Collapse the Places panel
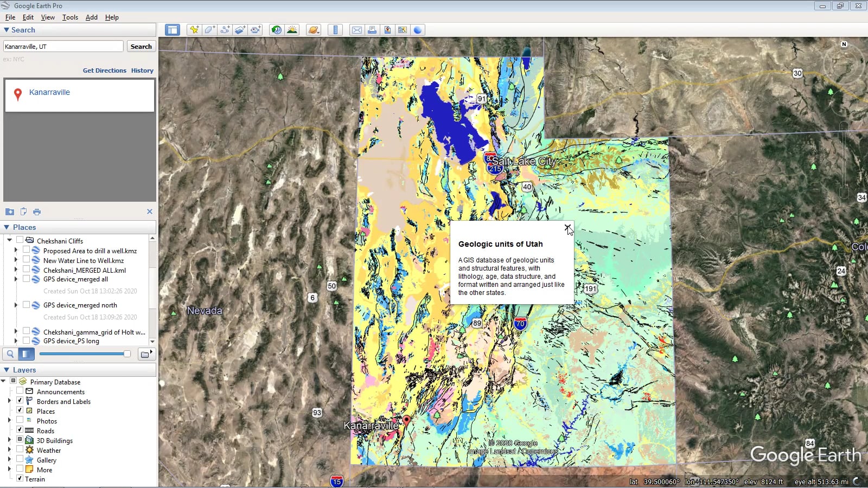The width and height of the screenshot is (868, 488). point(7,227)
